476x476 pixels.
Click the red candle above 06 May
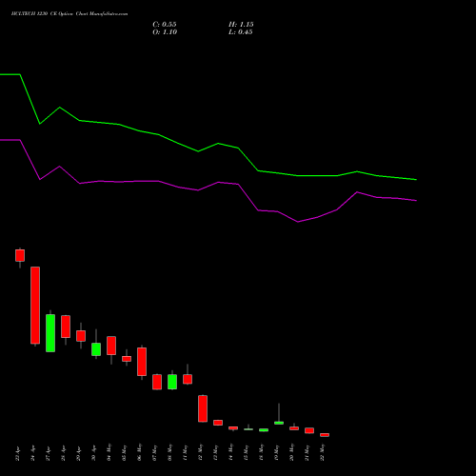pos(142,362)
